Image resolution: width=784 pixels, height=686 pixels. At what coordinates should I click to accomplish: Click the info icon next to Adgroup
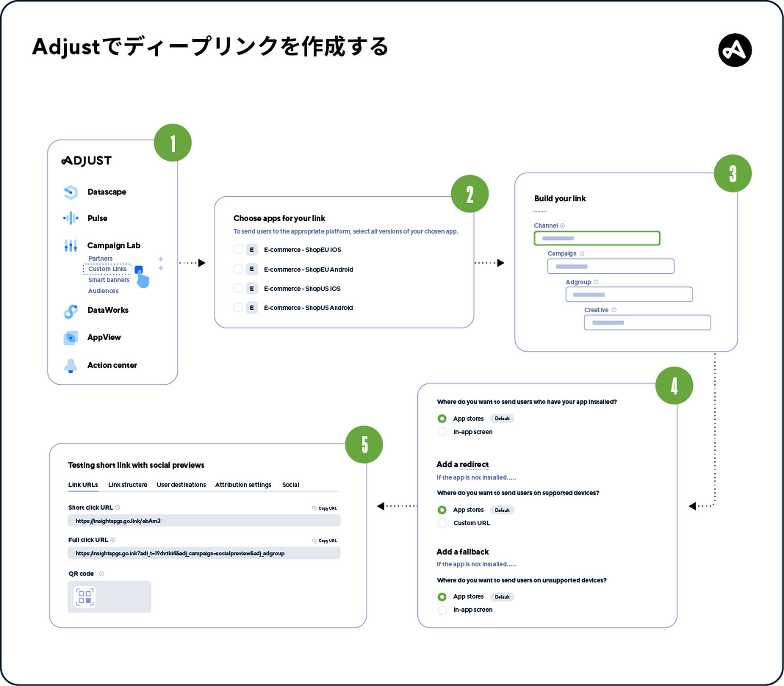(x=596, y=282)
